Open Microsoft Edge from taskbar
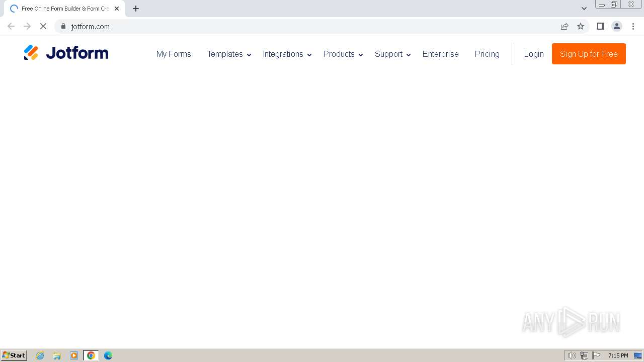644x362 pixels. (x=108, y=355)
